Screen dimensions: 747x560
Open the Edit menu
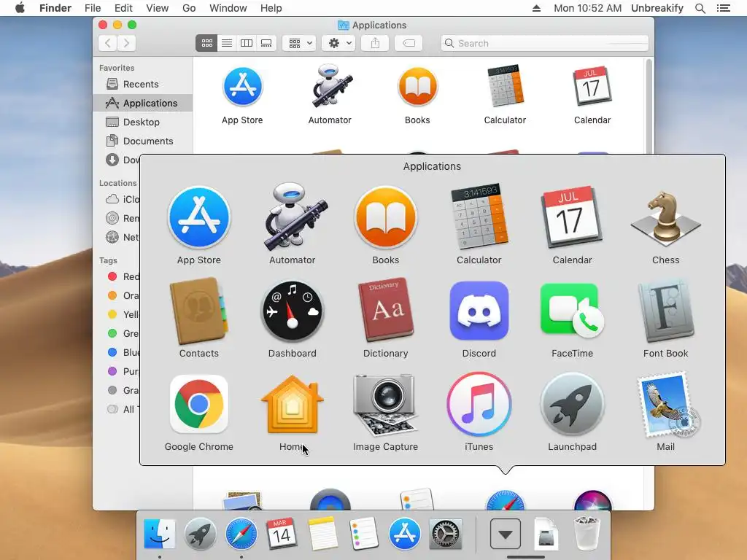click(123, 8)
